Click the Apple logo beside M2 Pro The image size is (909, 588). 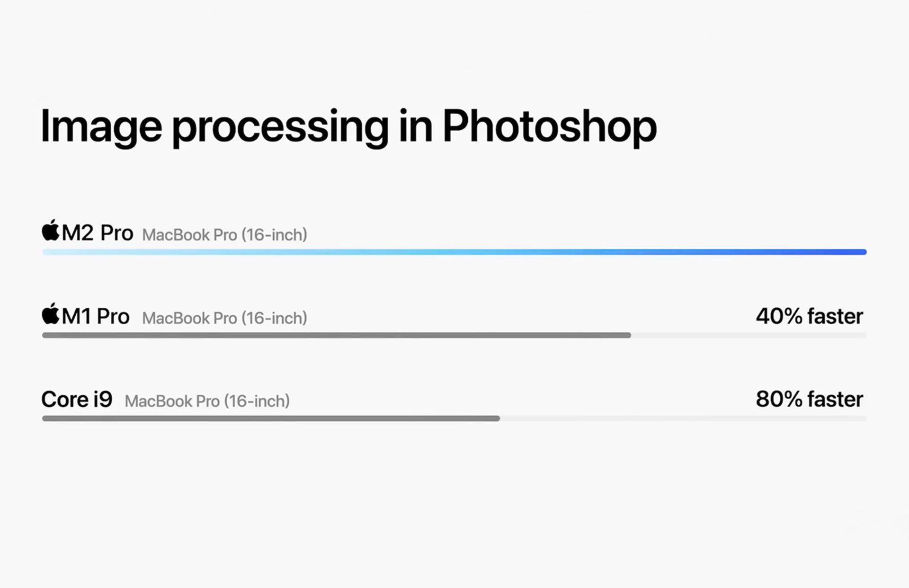tap(51, 231)
